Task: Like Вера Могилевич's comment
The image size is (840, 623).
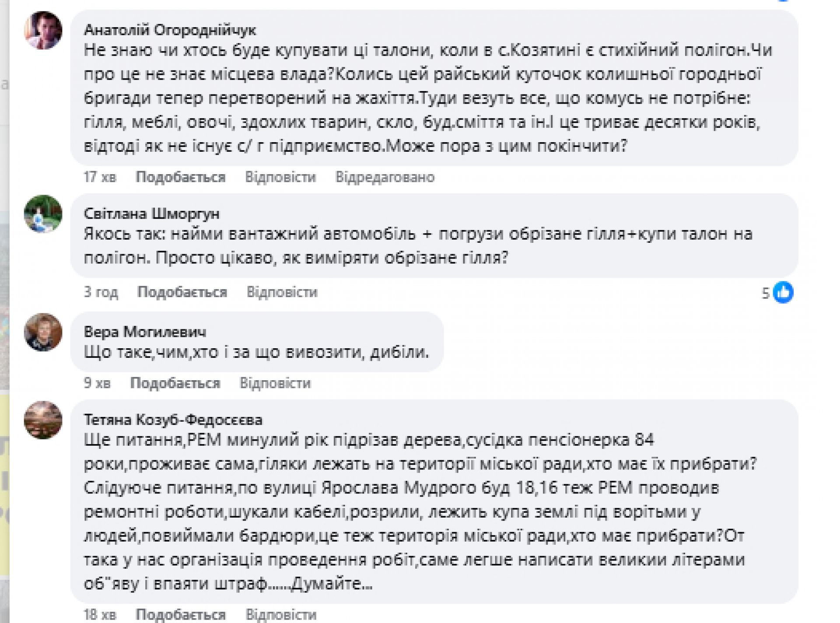Action: tap(175, 383)
